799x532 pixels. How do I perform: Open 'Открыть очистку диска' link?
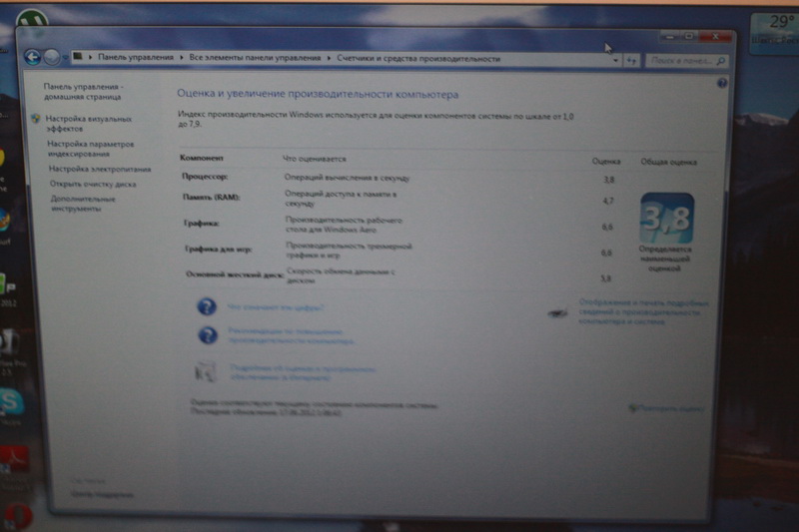[93, 184]
